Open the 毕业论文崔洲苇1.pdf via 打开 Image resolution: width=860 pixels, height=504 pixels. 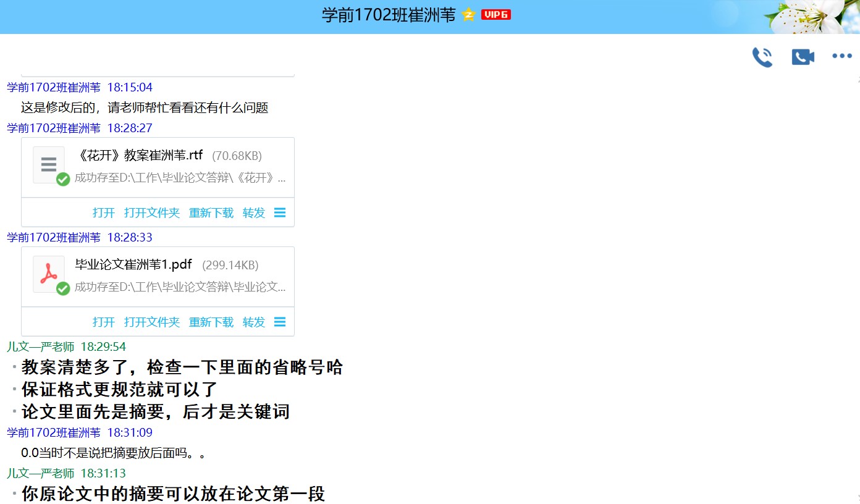(104, 322)
